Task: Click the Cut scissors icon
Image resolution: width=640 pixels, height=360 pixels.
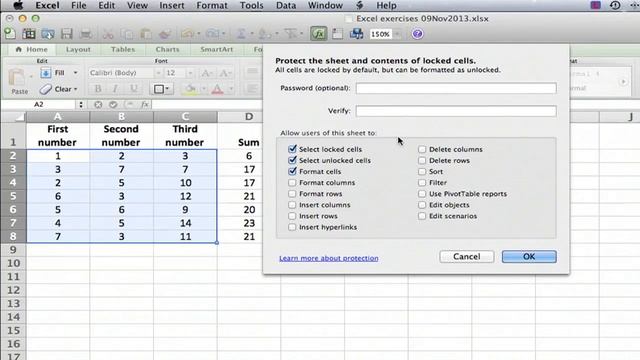Action: pyautogui.click(x=108, y=34)
